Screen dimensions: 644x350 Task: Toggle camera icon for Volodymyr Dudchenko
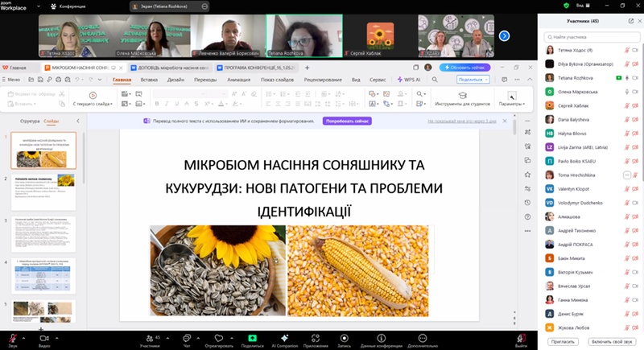click(x=635, y=203)
